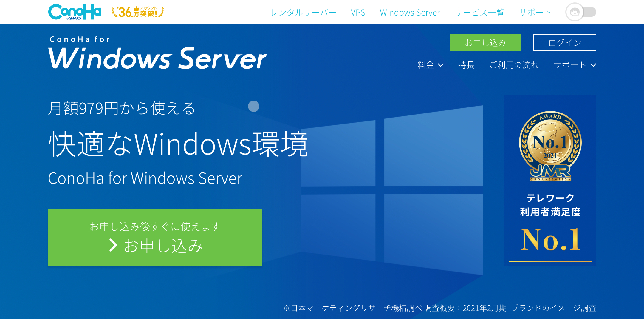Viewport: 644px width, 319px height.
Task: Click サポート in the white header bar
Action: coord(535,13)
